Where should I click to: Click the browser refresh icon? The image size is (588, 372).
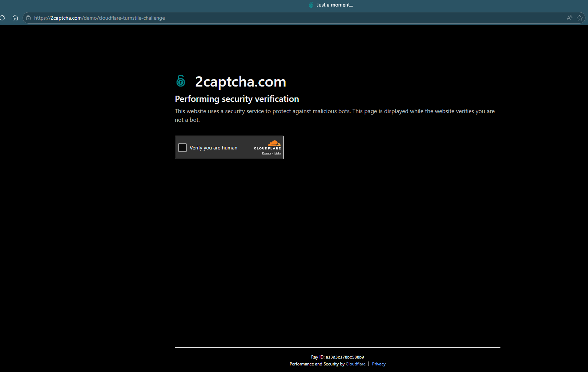pos(2,18)
